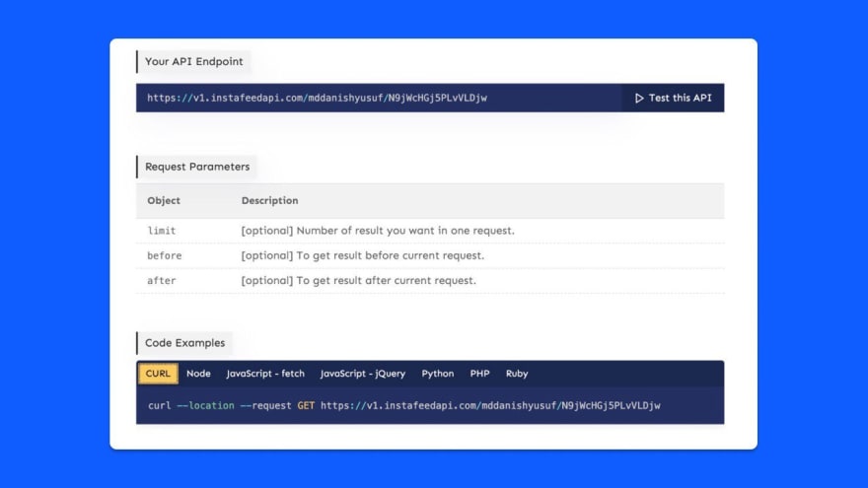
Task: Switch to the Python code tab
Action: pyautogui.click(x=437, y=374)
